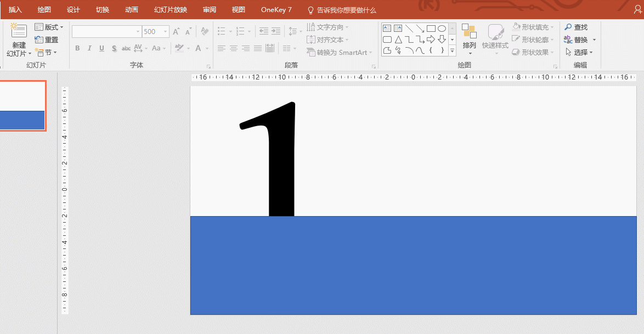
Task: Choose the down block arrow shape
Action: [442, 39]
